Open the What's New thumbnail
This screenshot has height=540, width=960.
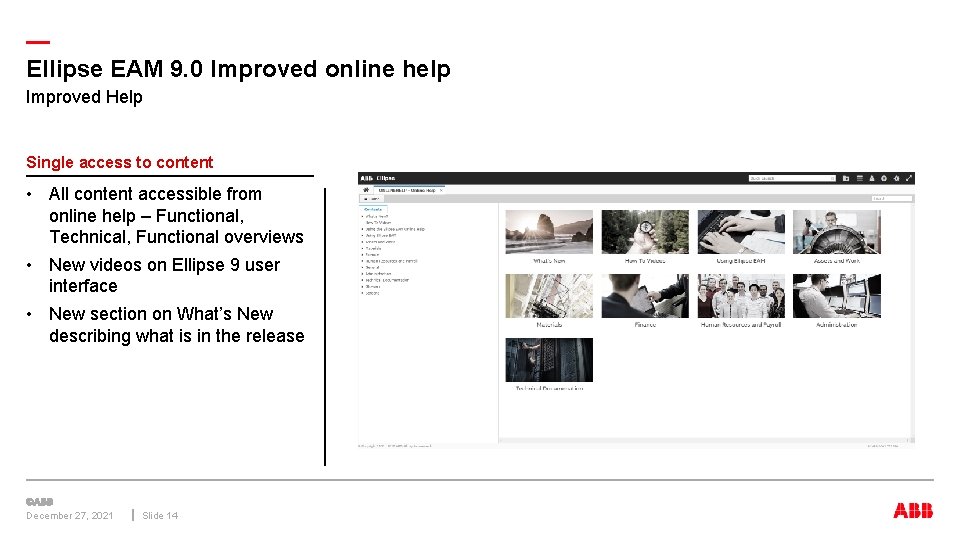click(549, 232)
